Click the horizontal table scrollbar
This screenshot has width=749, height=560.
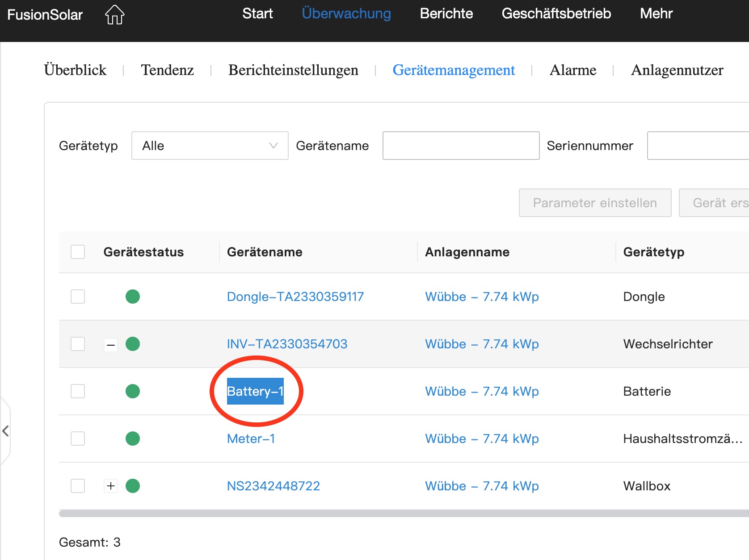click(x=404, y=514)
